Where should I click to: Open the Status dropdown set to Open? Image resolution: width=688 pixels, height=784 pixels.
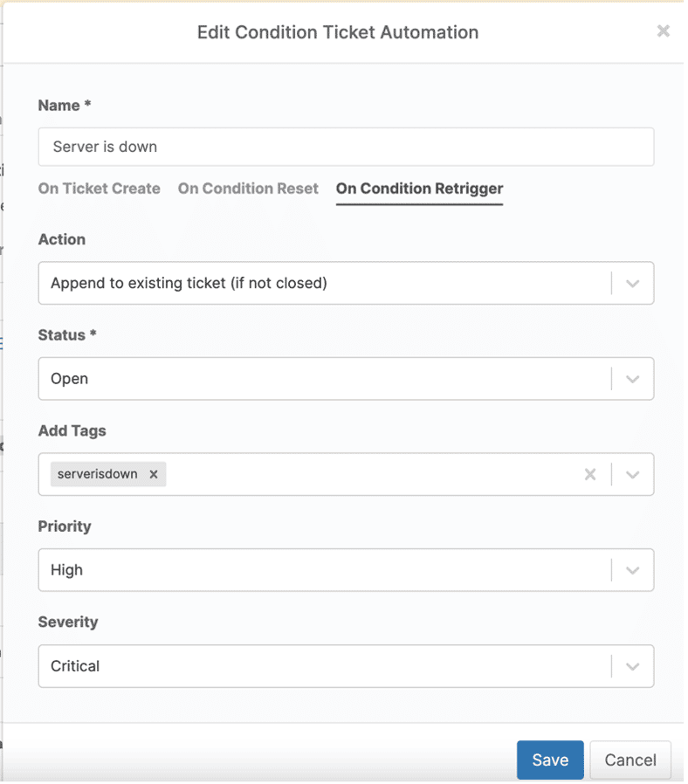[323, 379]
